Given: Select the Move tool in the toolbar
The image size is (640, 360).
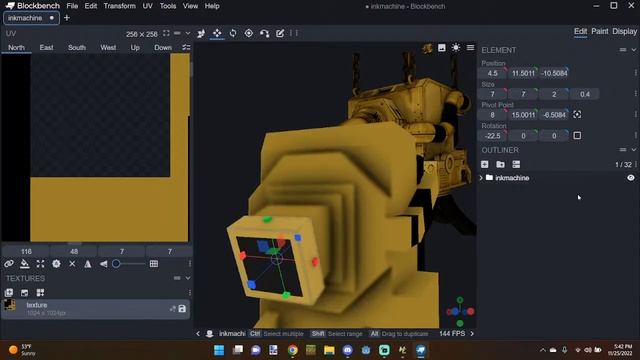Looking at the screenshot, I should [217, 33].
